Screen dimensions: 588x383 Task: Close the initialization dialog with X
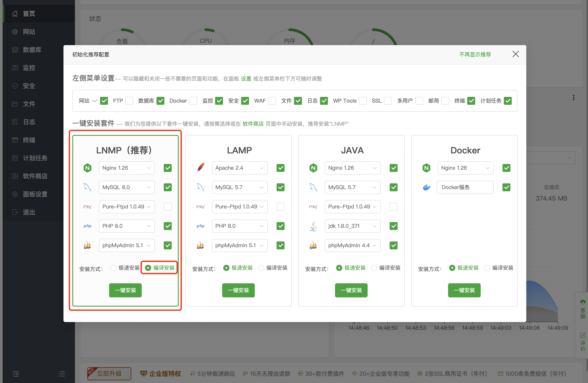click(x=515, y=54)
